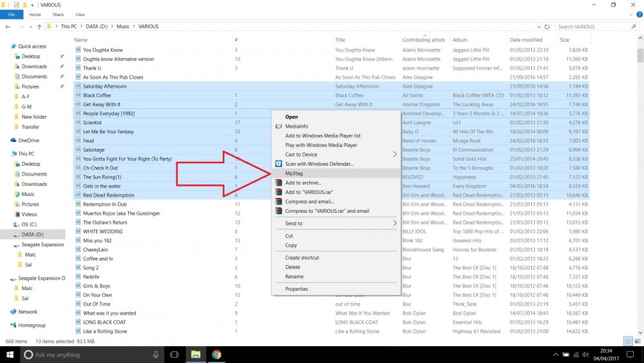Open Properties from the context menu
This screenshot has width=644, height=363.
pyautogui.click(x=336, y=289)
